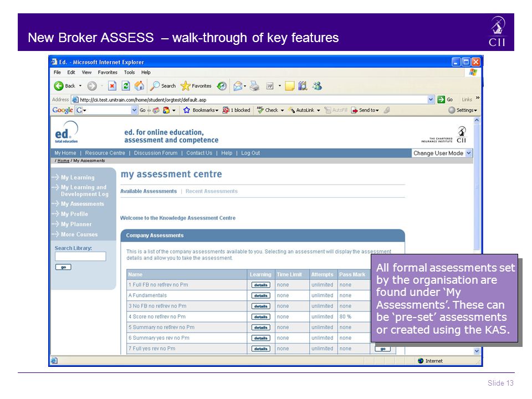Go to the Home page icon
Screen dimensions: 532x399
pos(139,86)
